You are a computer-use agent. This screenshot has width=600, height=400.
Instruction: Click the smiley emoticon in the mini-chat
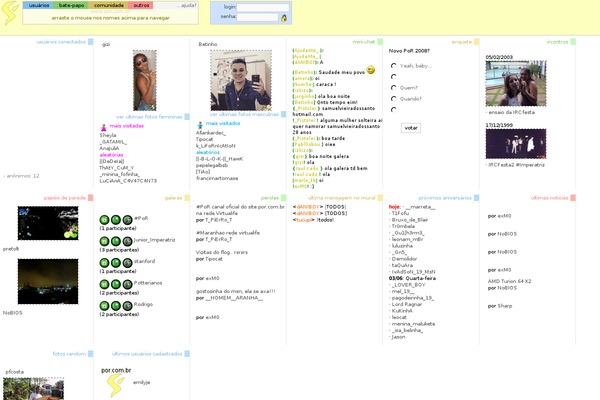[370, 70]
